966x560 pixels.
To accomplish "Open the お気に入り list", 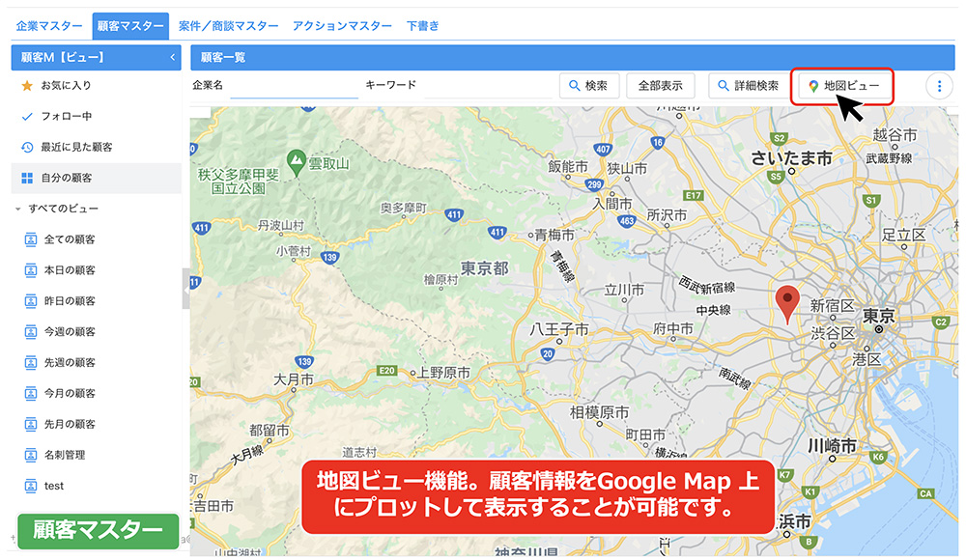I will (66, 86).
